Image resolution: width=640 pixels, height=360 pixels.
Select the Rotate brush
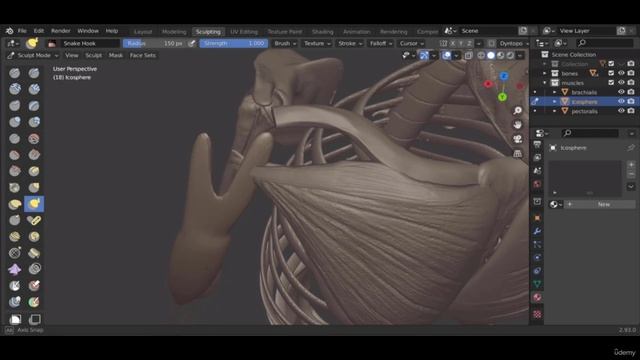click(x=34, y=236)
